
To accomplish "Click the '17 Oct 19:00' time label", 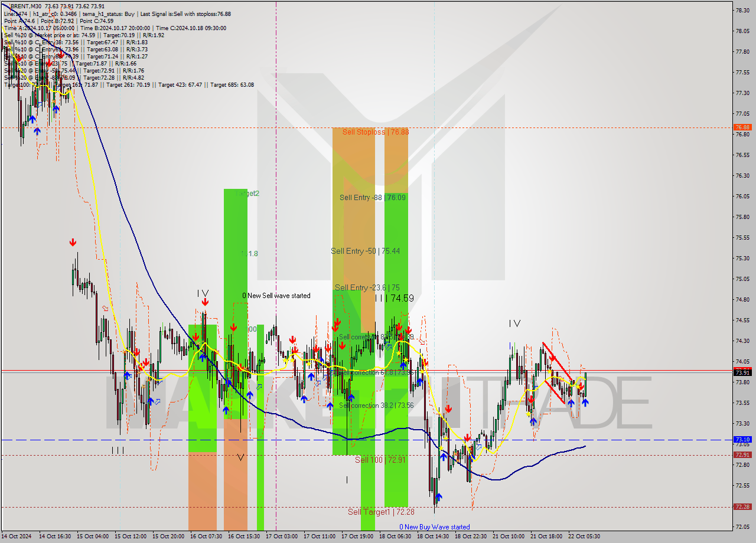I will click(357, 537).
